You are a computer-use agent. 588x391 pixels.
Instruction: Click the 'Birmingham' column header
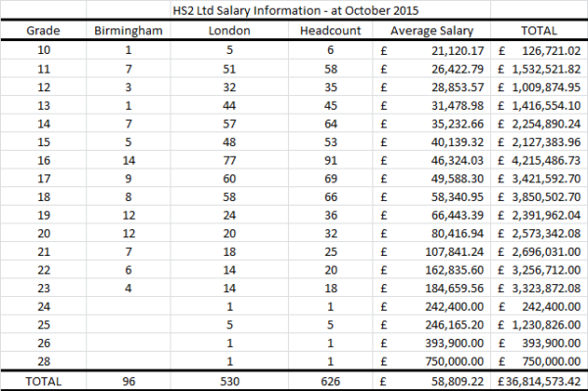pyautogui.click(x=128, y=30)
